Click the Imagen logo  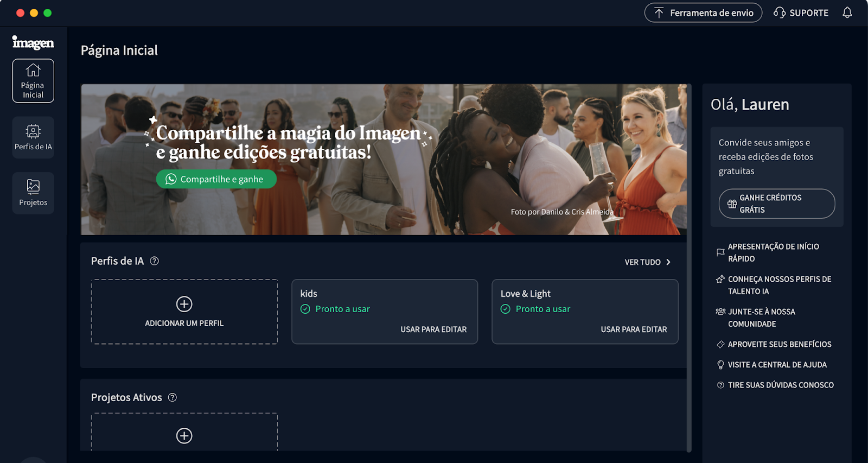point(33,42)
